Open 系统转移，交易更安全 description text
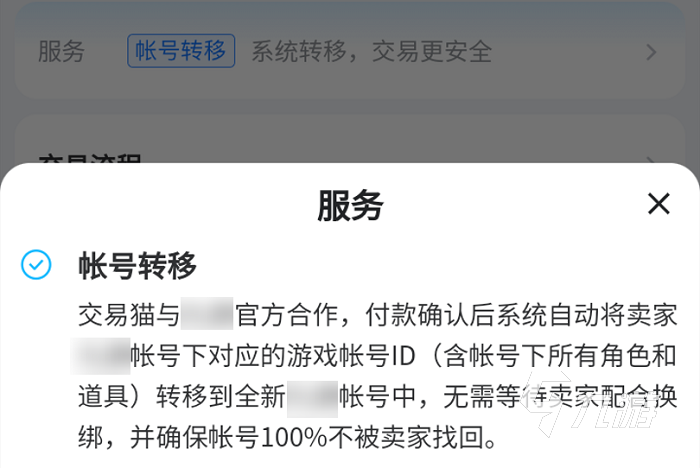Image resolution: width=700 pixels, height=468 pixels. click(371, 51)
